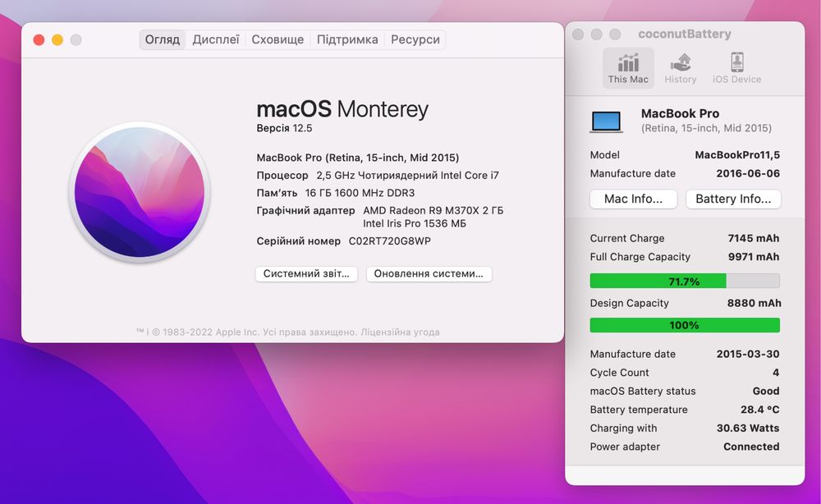
Task: Open Battery Info… in coconutBattery
Action: pyautogui.click(x=733, y=199)
